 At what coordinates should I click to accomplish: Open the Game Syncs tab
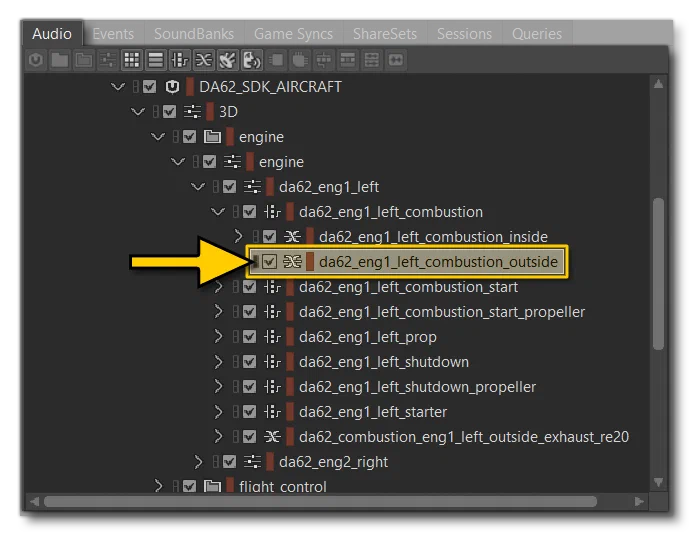point(293,34)
